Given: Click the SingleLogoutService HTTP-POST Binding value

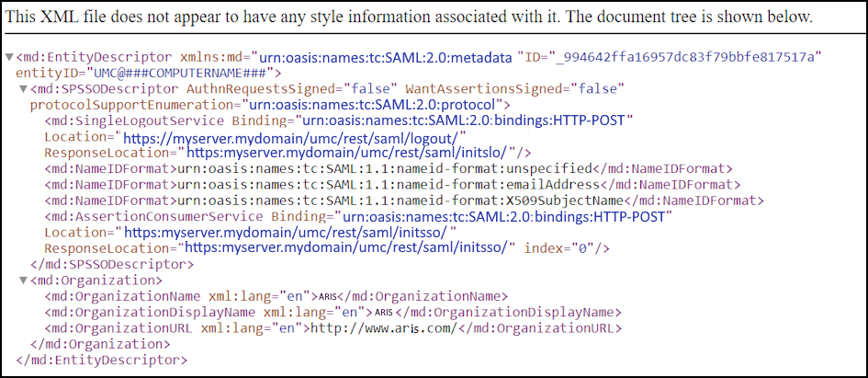Looking at the screenshot, I should [x=463, y=120].
